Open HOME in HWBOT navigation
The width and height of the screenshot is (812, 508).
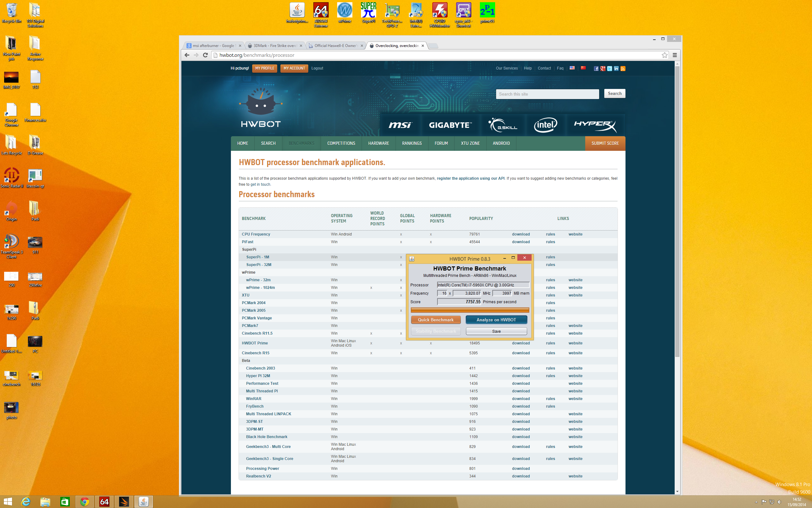tap(243, 144)
